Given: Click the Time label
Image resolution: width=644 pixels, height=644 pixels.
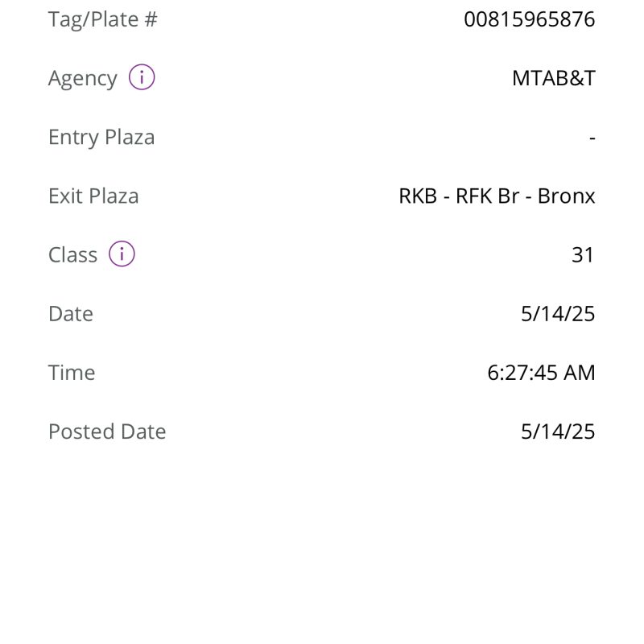Looking at the screenshot, I should (72, 373).
